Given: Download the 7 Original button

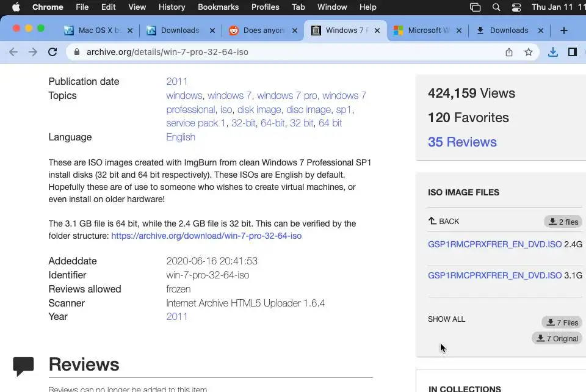Looking at the screenshot, I should point(557,338).
